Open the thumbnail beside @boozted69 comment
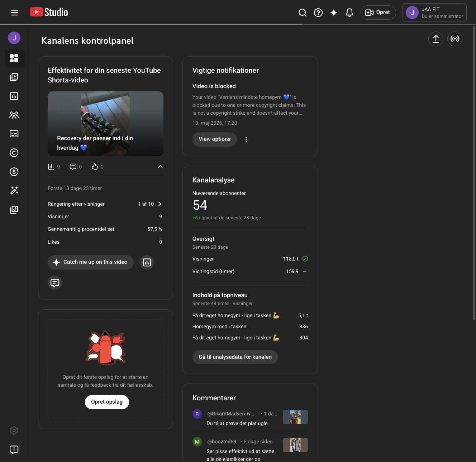476x462 pixels. coord(295,445)
